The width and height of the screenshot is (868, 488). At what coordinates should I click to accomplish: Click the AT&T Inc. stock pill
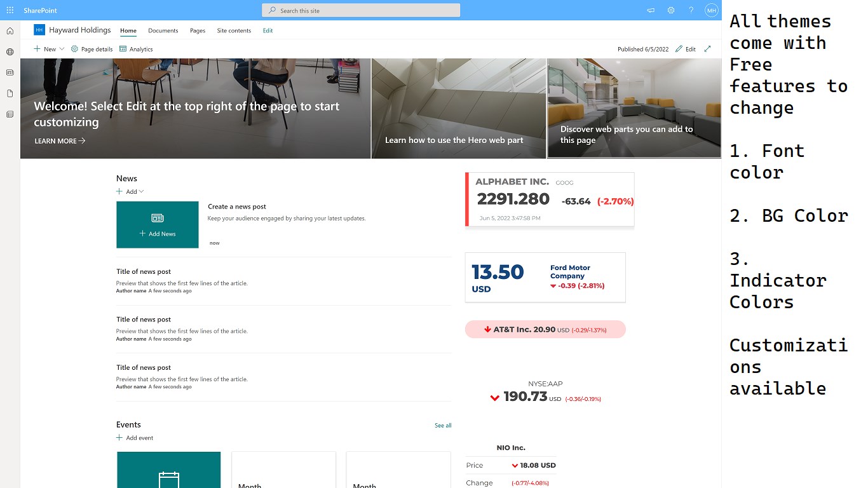point(545,329)
